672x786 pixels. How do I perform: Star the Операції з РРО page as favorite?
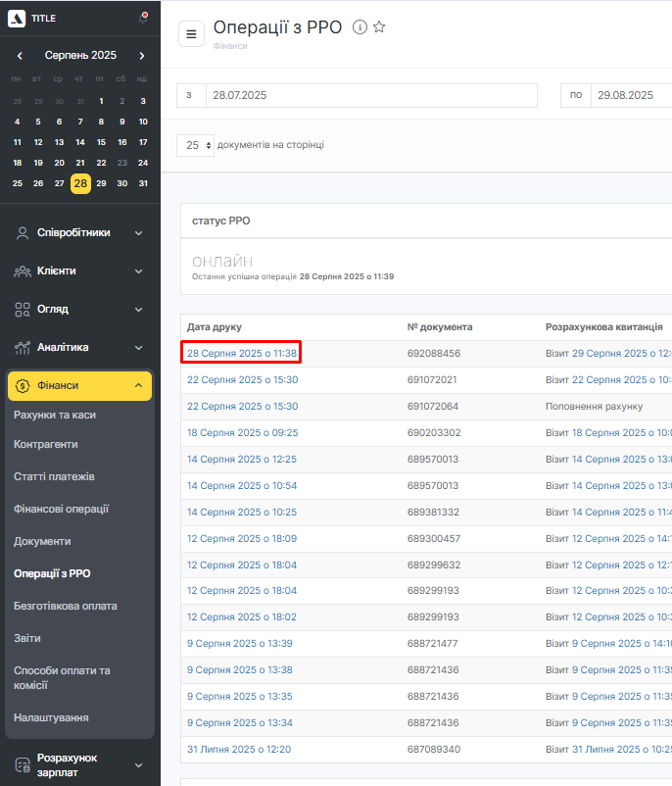click(379, 27)
